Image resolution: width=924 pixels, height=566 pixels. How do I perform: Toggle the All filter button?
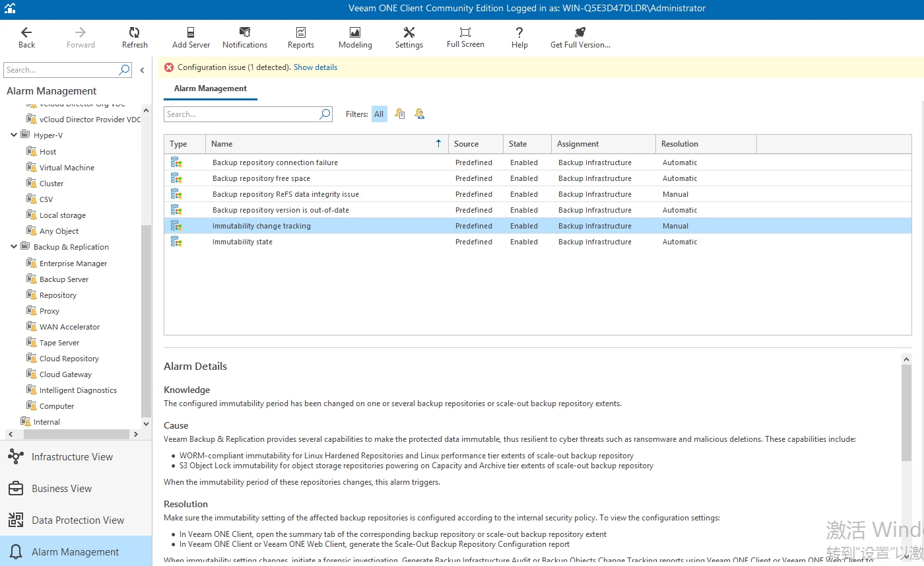point(379,114)
